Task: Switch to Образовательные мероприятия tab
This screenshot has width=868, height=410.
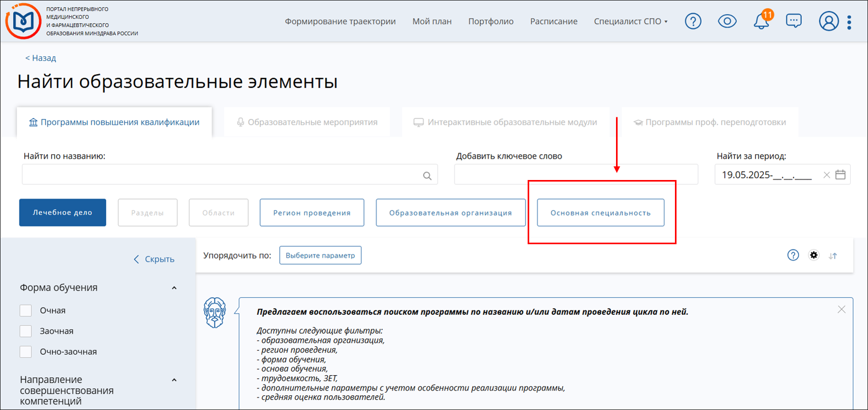Action: [x=307, y=122]
